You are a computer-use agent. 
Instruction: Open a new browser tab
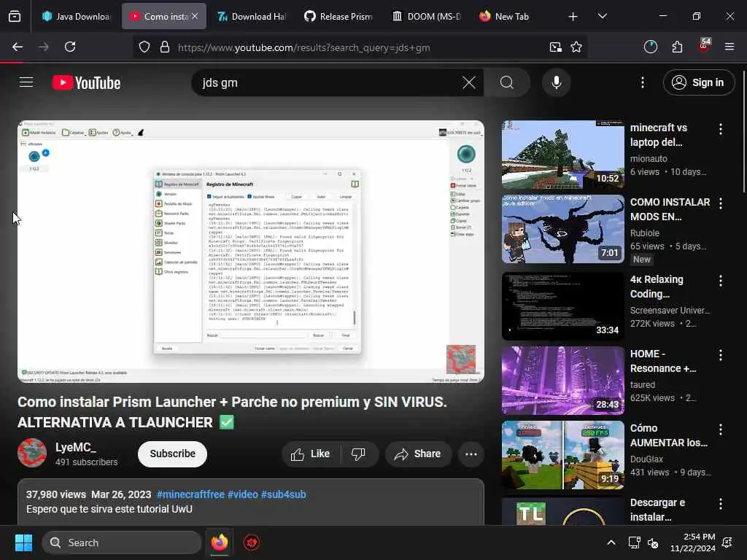point(573,17)
